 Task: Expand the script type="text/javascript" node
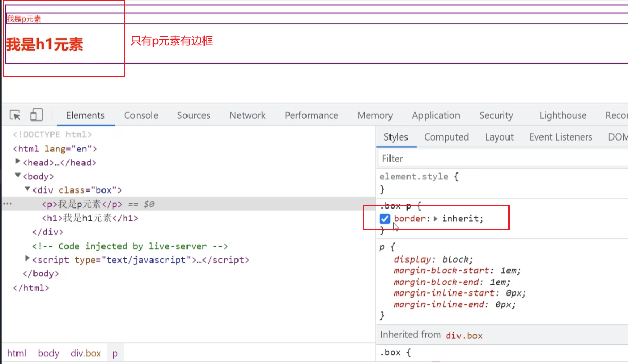[28, 259]
